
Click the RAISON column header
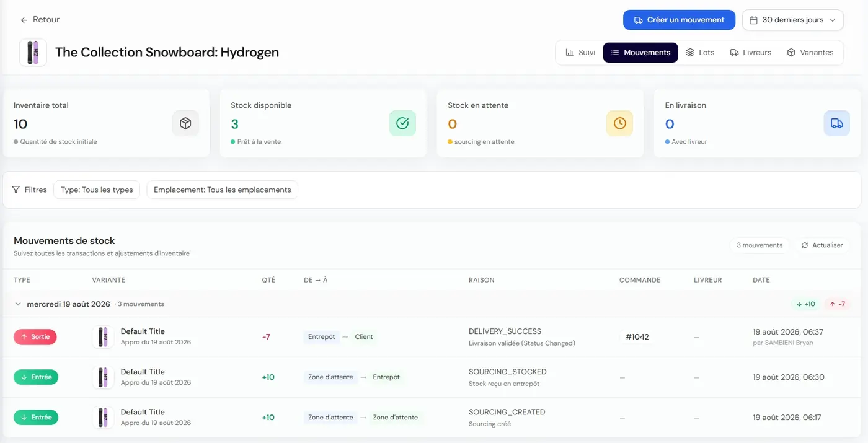482,280
